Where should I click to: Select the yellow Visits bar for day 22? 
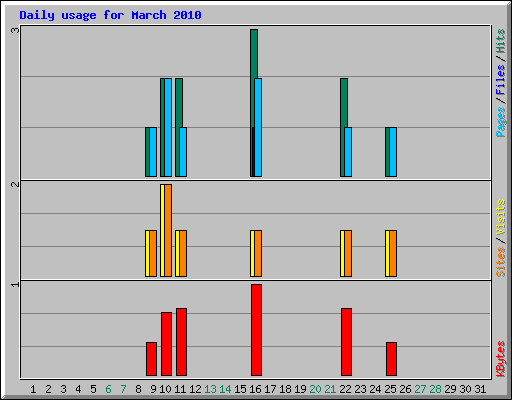pyautogui.click(x=342, y=253)
